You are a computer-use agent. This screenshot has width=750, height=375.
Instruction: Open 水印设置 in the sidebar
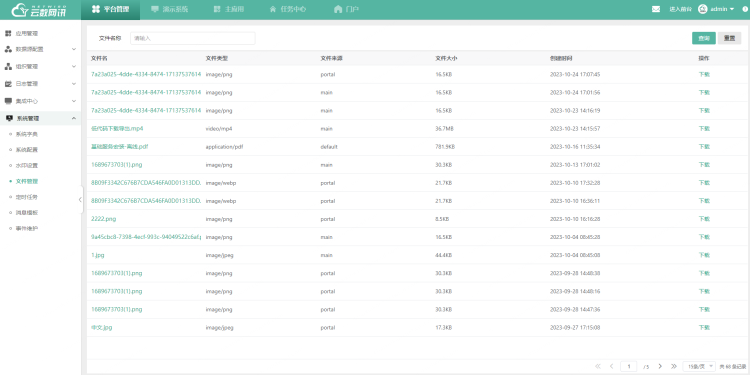click(x=27, y=165)
